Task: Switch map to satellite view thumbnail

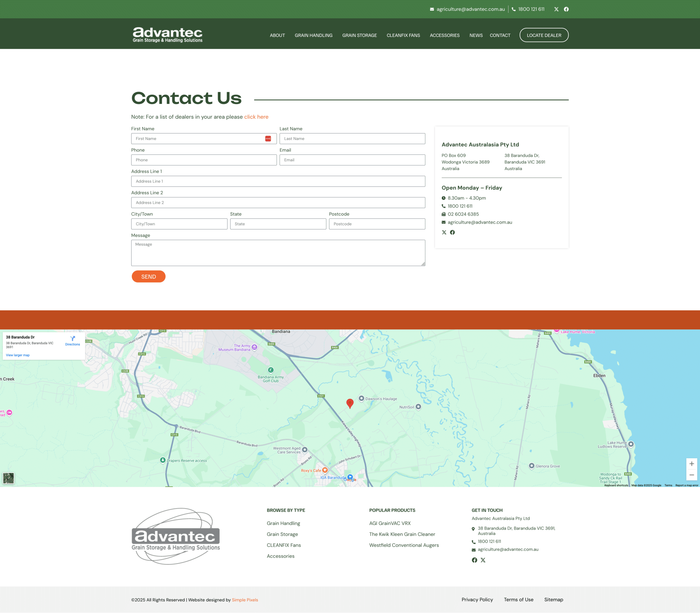Action: (8, 478)
